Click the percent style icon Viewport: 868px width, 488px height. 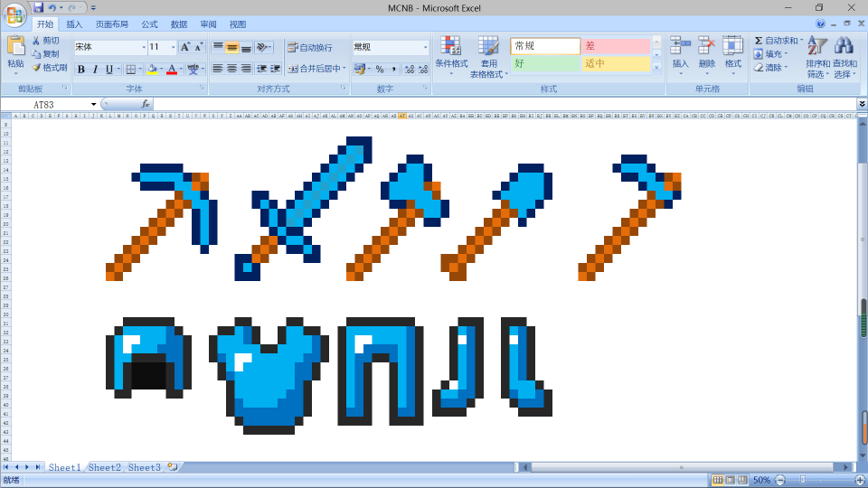point(380,70)
